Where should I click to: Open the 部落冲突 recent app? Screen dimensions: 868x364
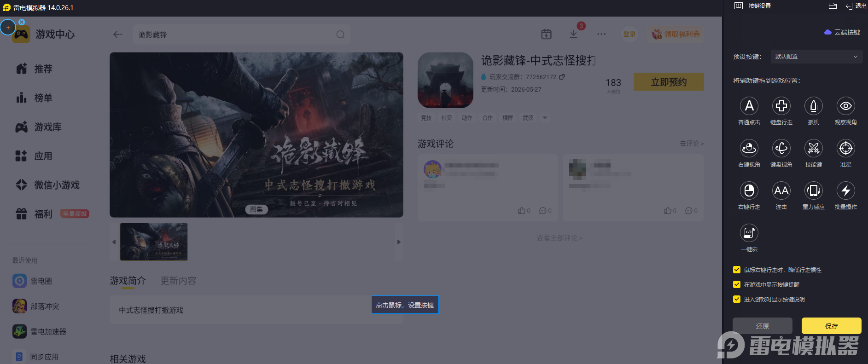coord(36,306)
